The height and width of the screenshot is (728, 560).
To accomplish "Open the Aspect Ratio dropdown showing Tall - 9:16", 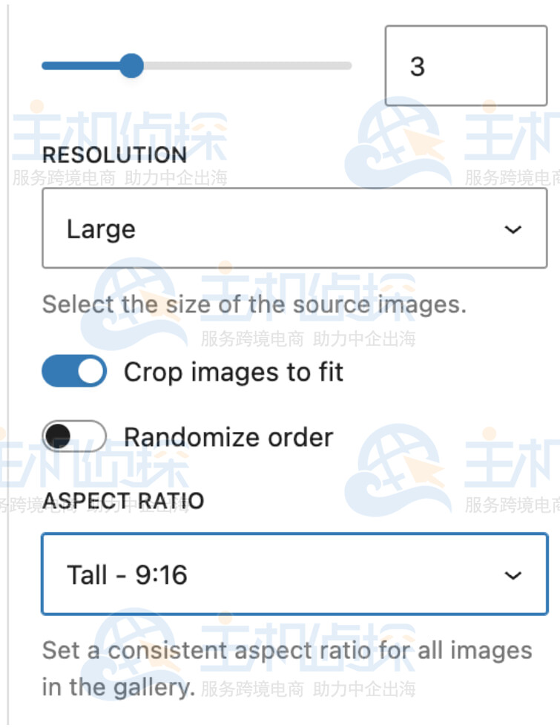I will pos(294,575).
